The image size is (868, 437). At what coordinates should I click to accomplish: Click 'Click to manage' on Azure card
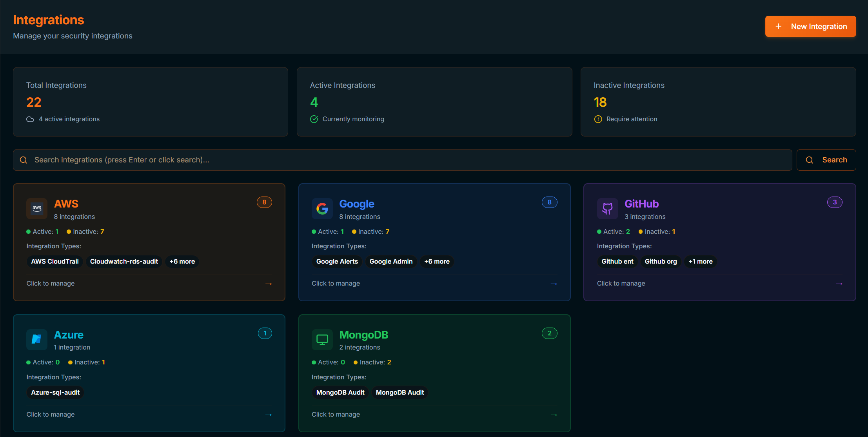point(51,415)
